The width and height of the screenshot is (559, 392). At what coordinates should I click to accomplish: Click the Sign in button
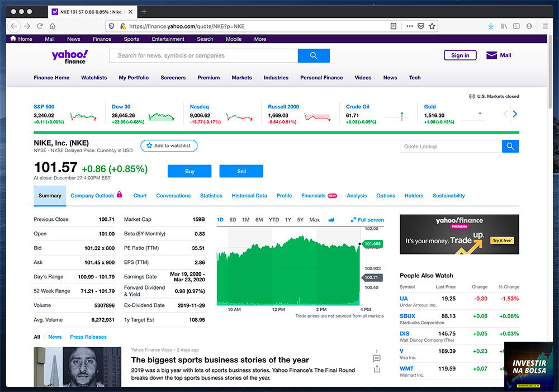tap(460, 55)
